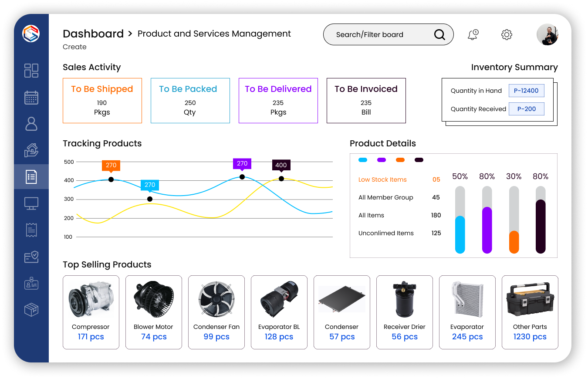Click the blue legend swatch
This screenshot has height=379, width=588.
click(363, 160)
